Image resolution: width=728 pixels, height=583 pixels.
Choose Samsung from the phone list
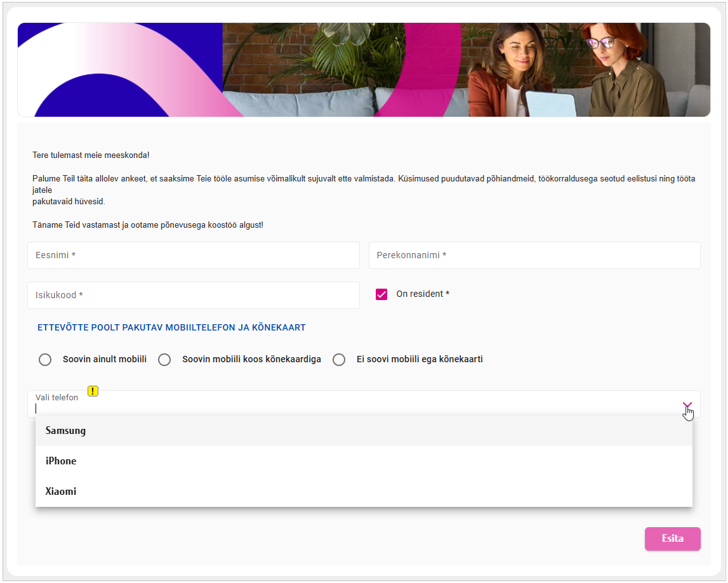[x=364, y=431]
